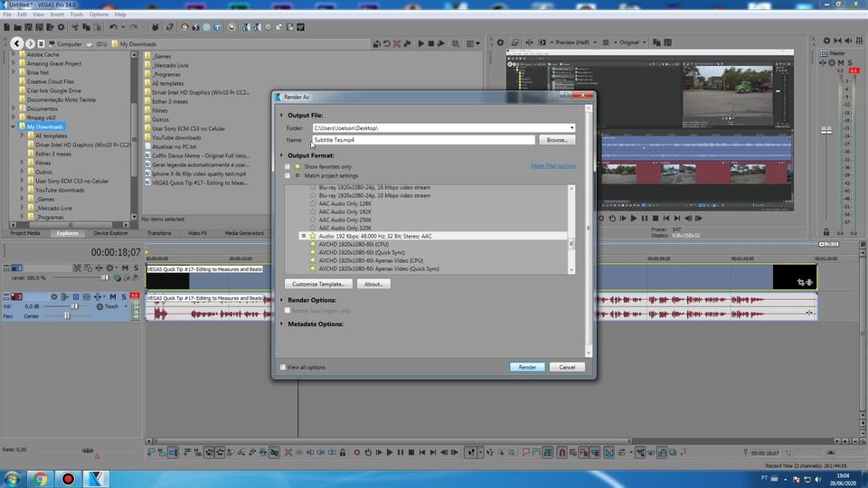Switch to the Media Generators tab

click(244, 233)
